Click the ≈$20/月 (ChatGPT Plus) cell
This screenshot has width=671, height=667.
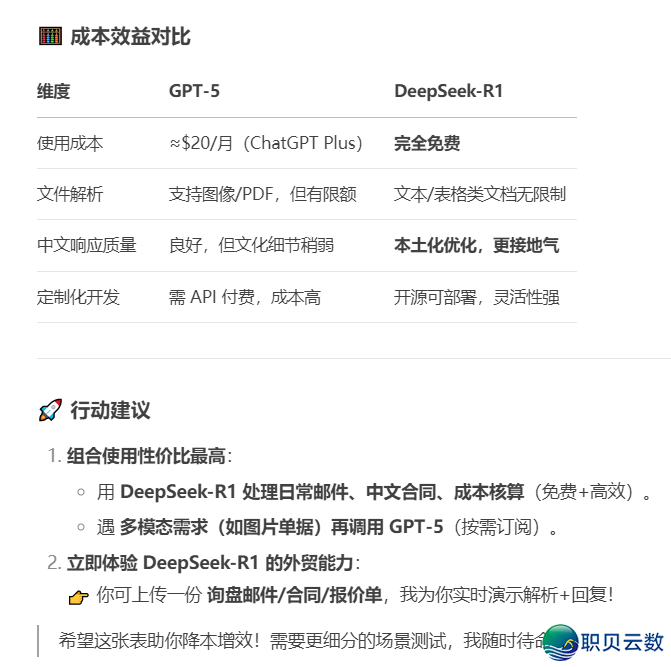coord(266,143)
